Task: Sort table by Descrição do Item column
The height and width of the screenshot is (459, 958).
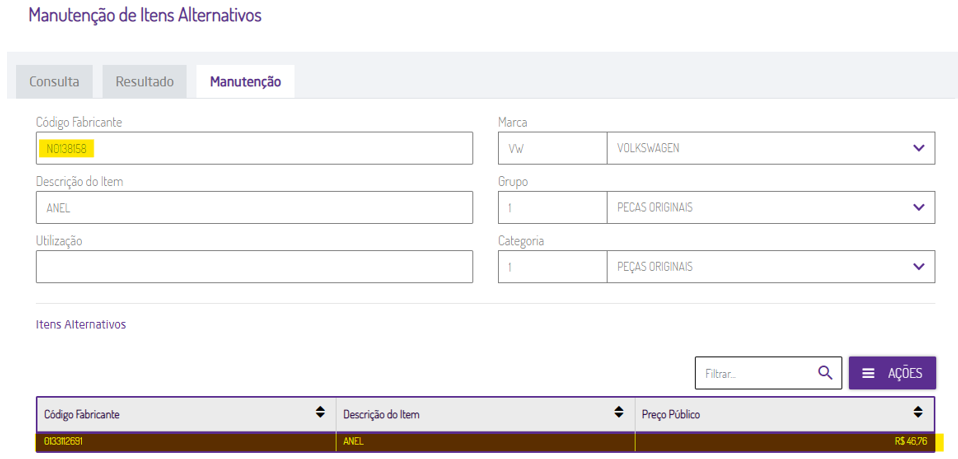Action: 620,413
